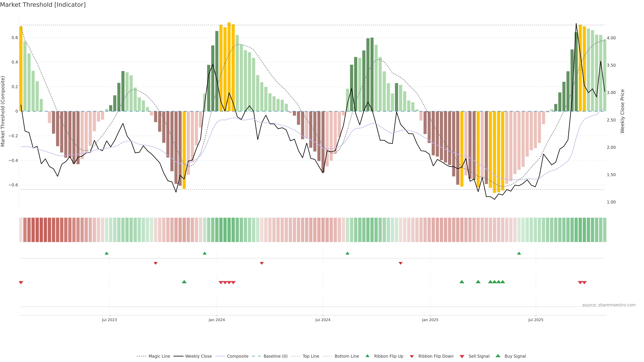
Task: Click the Sell Signal legend triangle icon
Action: pyautogui.click(x=462, y=356)
